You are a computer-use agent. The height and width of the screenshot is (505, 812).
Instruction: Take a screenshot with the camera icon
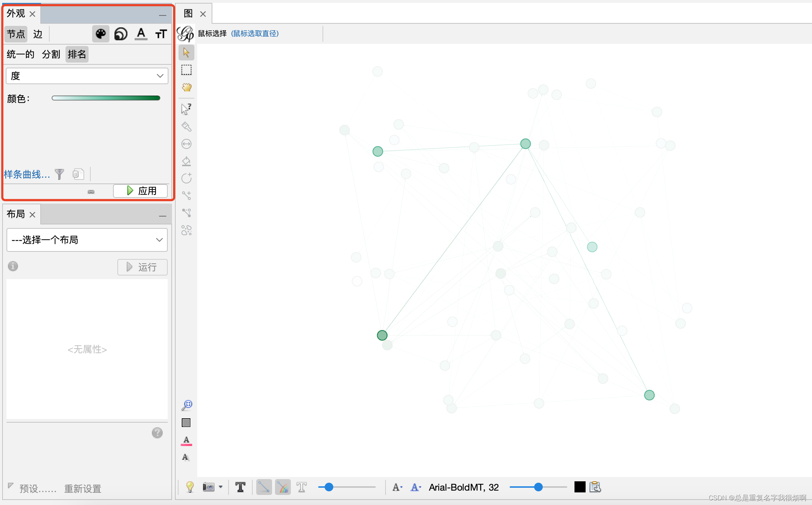coord(208,487)
